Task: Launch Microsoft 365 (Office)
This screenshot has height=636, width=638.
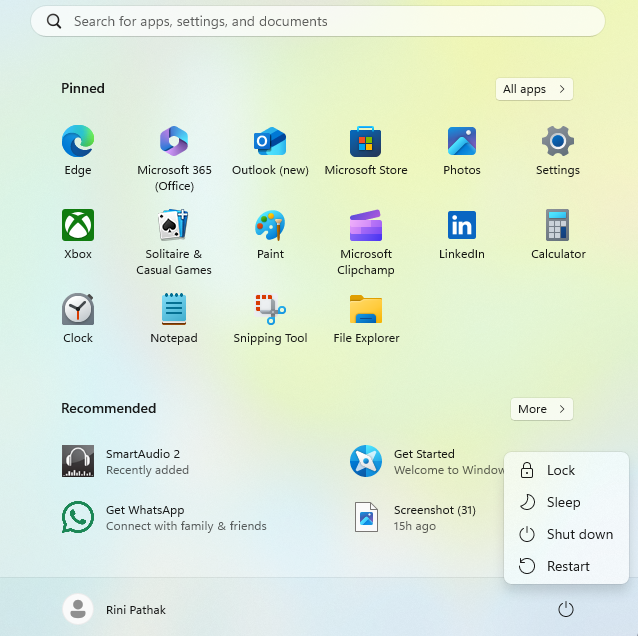Action: (174, 141)
